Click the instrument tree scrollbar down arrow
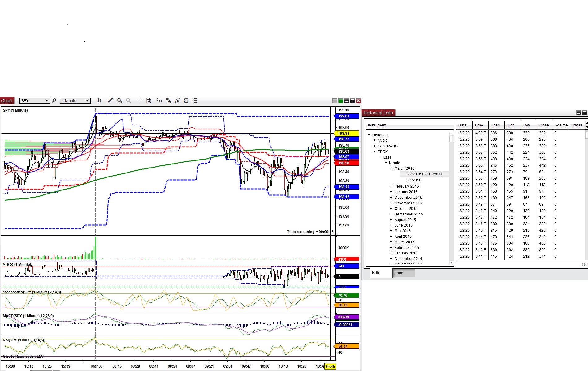 pyautogui.click(x=452, y=262)
